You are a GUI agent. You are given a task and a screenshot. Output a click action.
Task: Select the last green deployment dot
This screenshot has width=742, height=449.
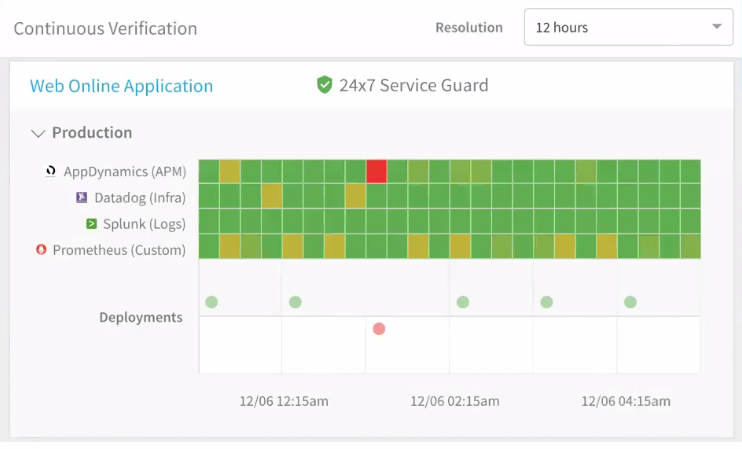pyautogui.click(x=630, y=302)
